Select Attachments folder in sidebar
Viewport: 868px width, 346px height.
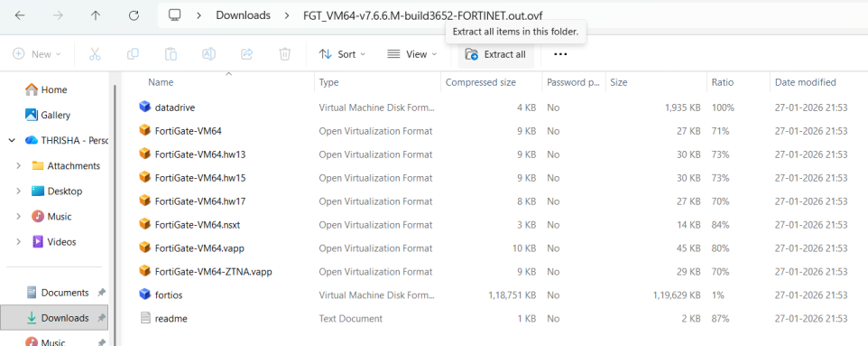tap(74, 166)
